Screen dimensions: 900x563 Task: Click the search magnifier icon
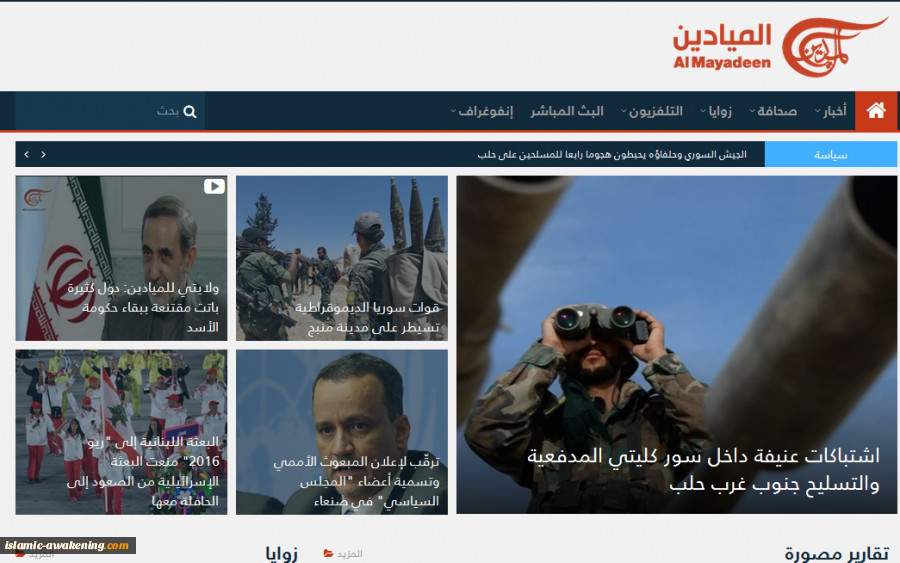[190, 111]
